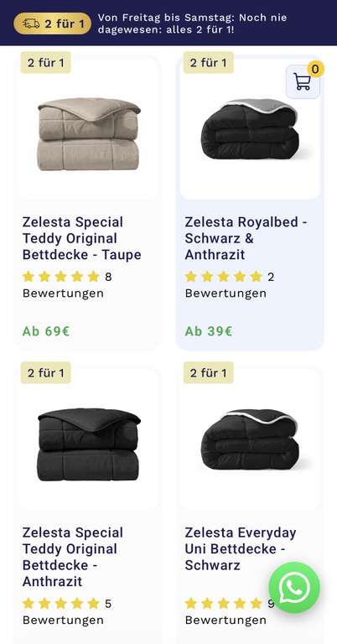Open the Everyday Uni Schwarz blanket image

pos(250,439)
